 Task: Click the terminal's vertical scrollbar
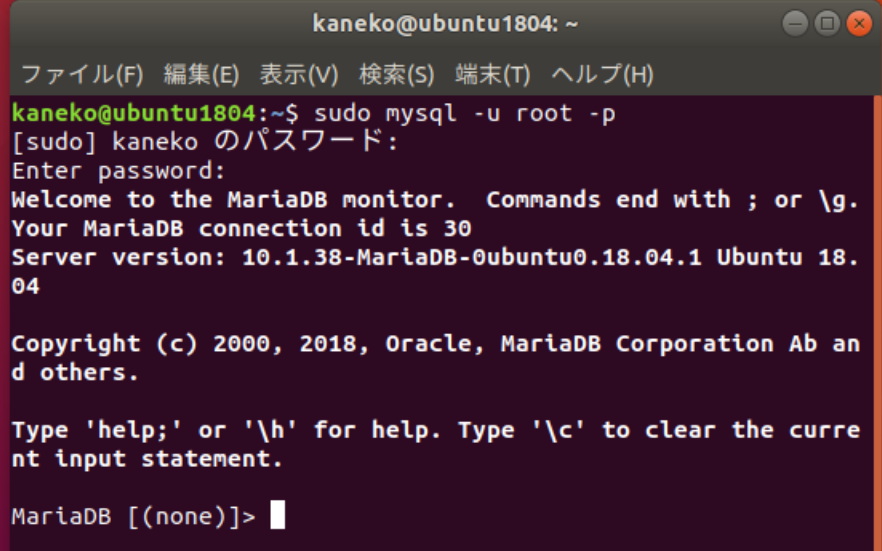pos(878,323)
